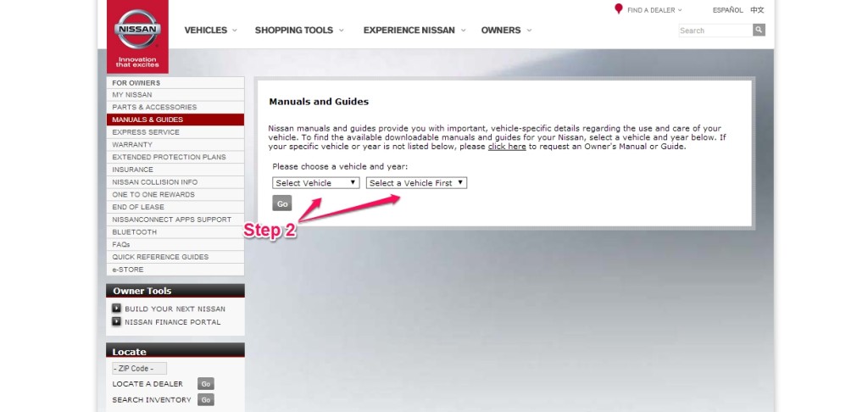
Task: Open the Select a Vehicle First dropdown
Action: tap(416, 183)
